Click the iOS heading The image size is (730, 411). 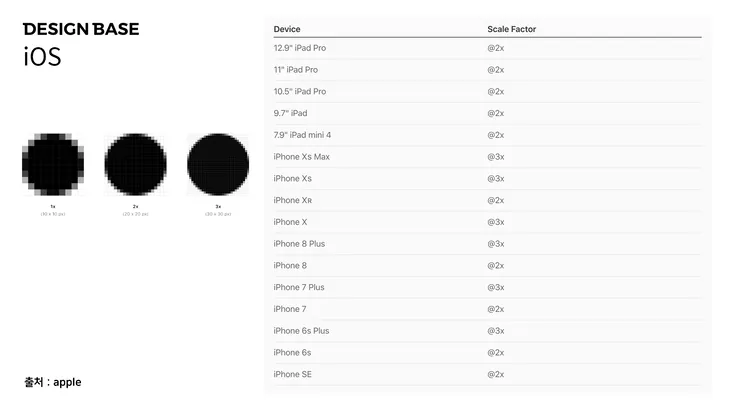[42, 57]
